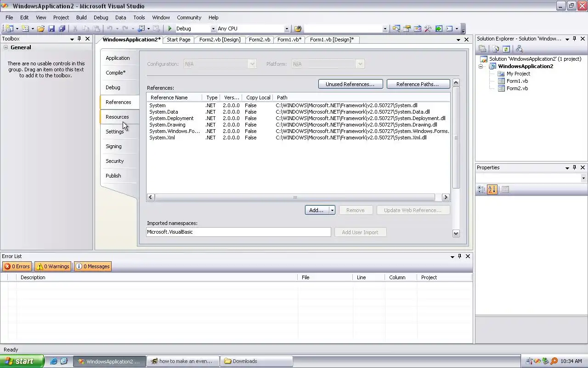Collapse the WindowsApplication2 project node
Viewport: 588px width, 368px height.
(x=481, y=66)
